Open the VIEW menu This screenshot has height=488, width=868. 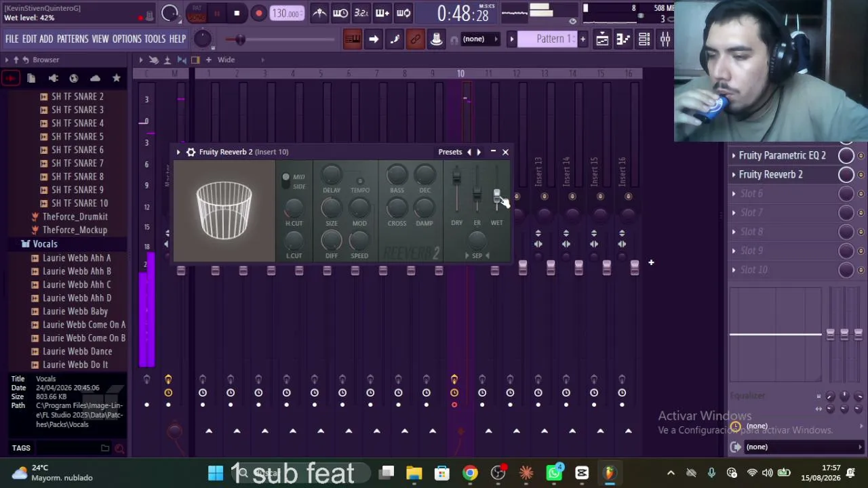[100, 39]
